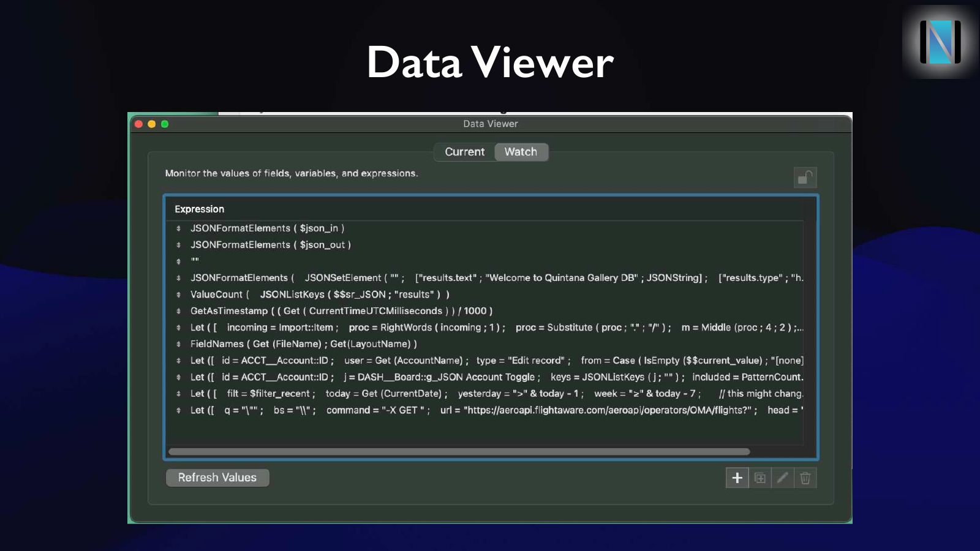This screenshot has width=980, height=551.
Task: Click reorder handle of the "" row
Action: click(x=178, y=261)
